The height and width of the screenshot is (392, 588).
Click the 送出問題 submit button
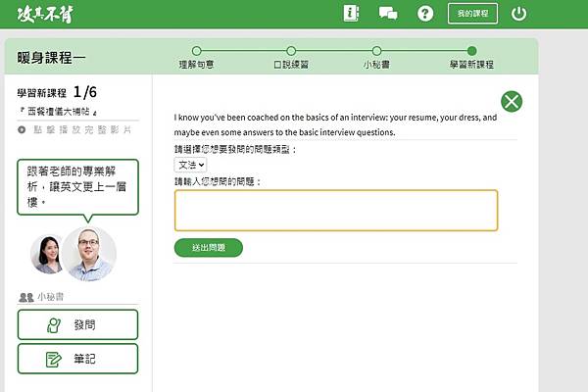point(209,248)
